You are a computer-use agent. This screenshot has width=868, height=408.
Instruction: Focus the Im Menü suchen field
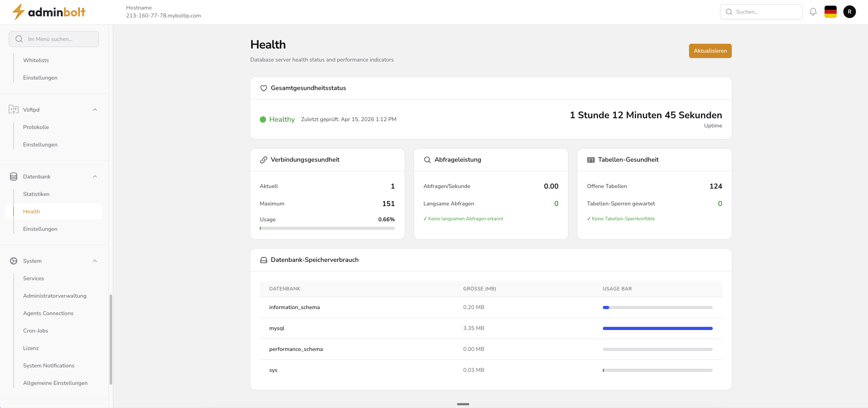pyautogui.click(x=54, y=39)
